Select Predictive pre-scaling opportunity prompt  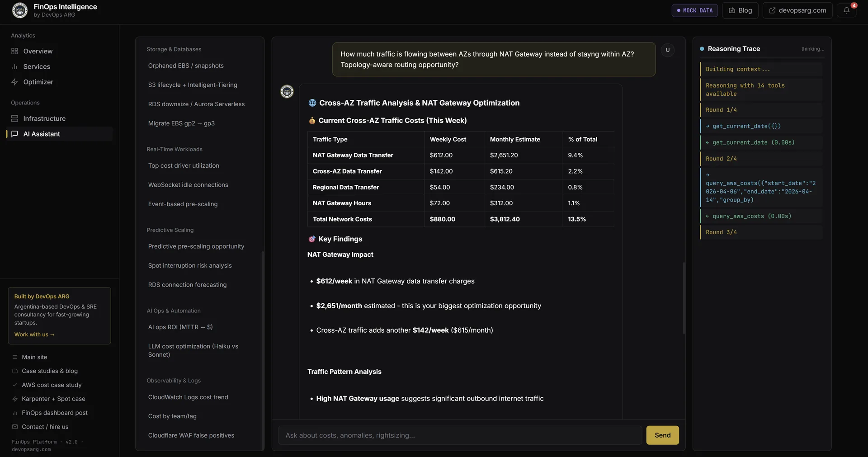tap(199, 246)
